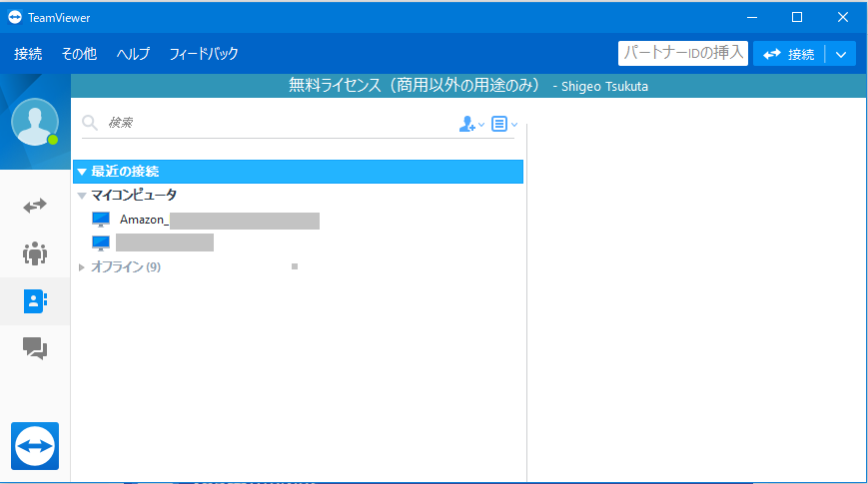Open the その他 menu
Image resolution: width=868 pixels, height=484 pixels.
[x=79, y=54]
